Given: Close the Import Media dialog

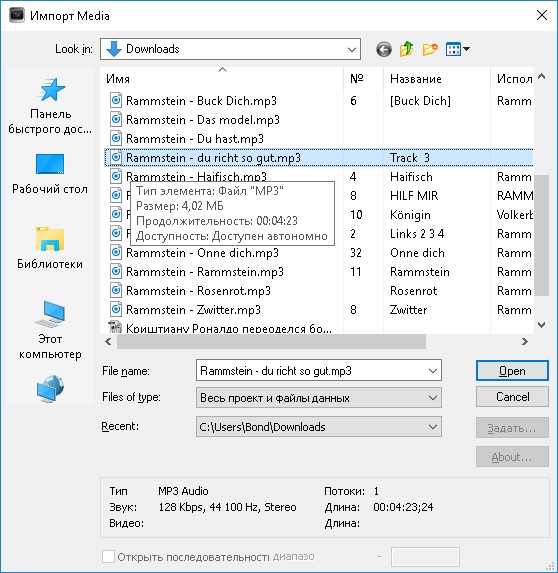Looking at the screenshot, I should (x=542, y=15).
